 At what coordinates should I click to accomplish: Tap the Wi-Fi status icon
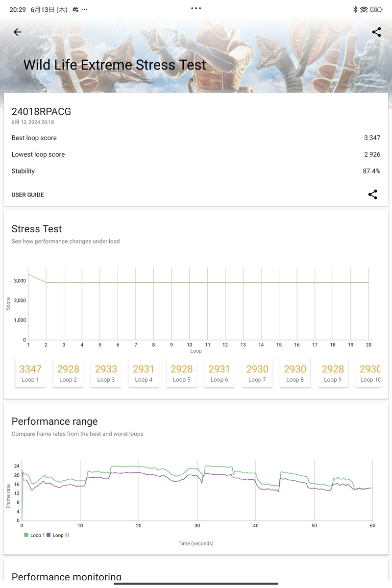(x=364, y=9)
